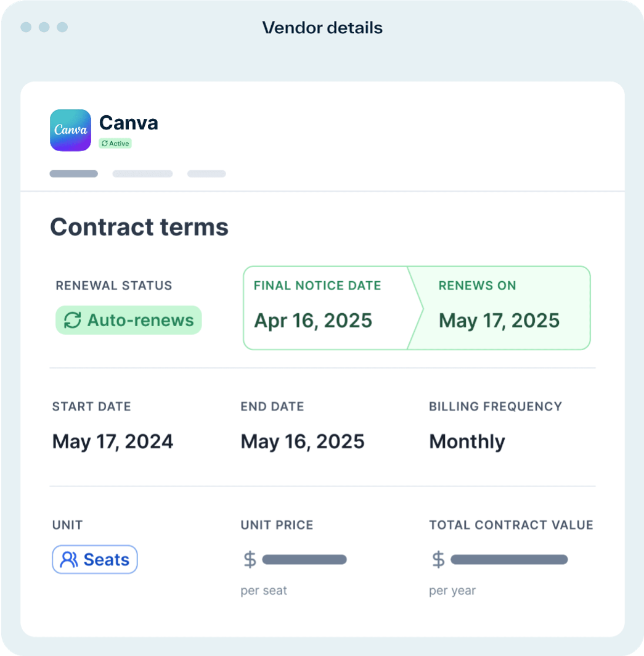Click the May 16, 2025 end date

(303, 441)
